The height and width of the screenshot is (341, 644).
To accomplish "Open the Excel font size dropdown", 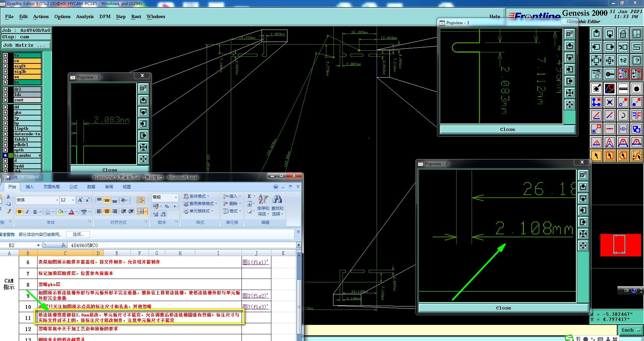I will (73, 200).
